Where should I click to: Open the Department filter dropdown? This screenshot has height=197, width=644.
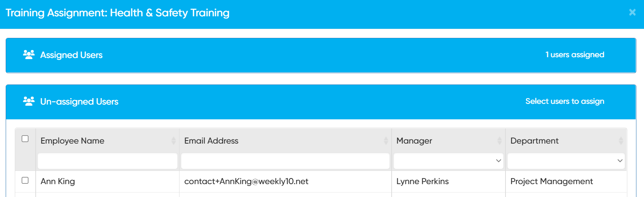[566, 161]
